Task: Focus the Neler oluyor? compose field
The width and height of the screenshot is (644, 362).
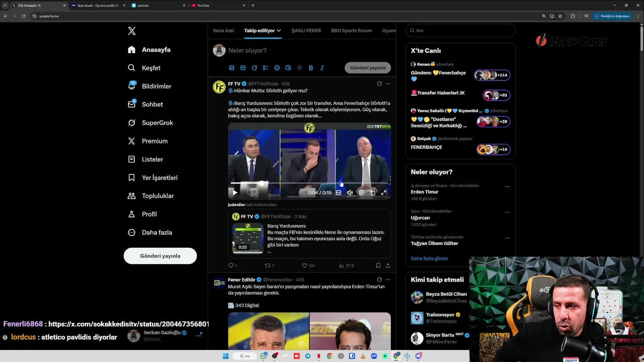Action: pos(309,50)
